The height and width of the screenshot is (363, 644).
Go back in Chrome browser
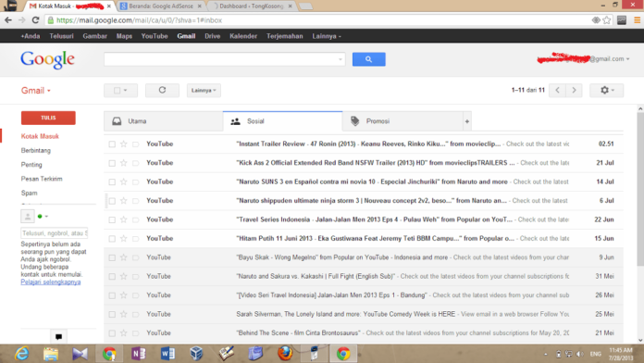[x=8, y=20]
